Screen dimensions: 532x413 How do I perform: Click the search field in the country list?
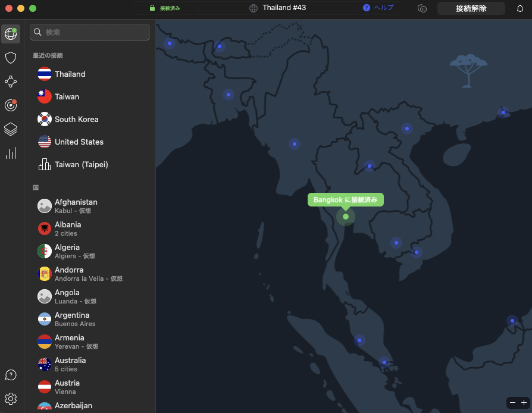(90, 32)
